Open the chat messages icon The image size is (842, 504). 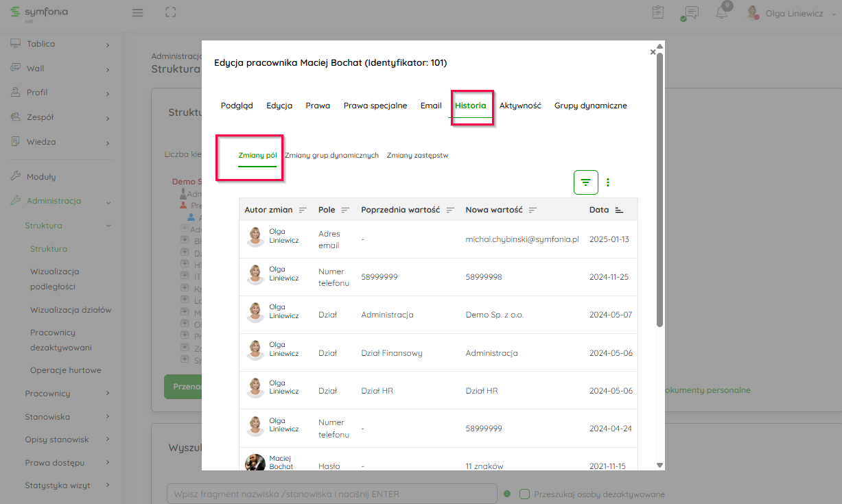tap(691, 13)
